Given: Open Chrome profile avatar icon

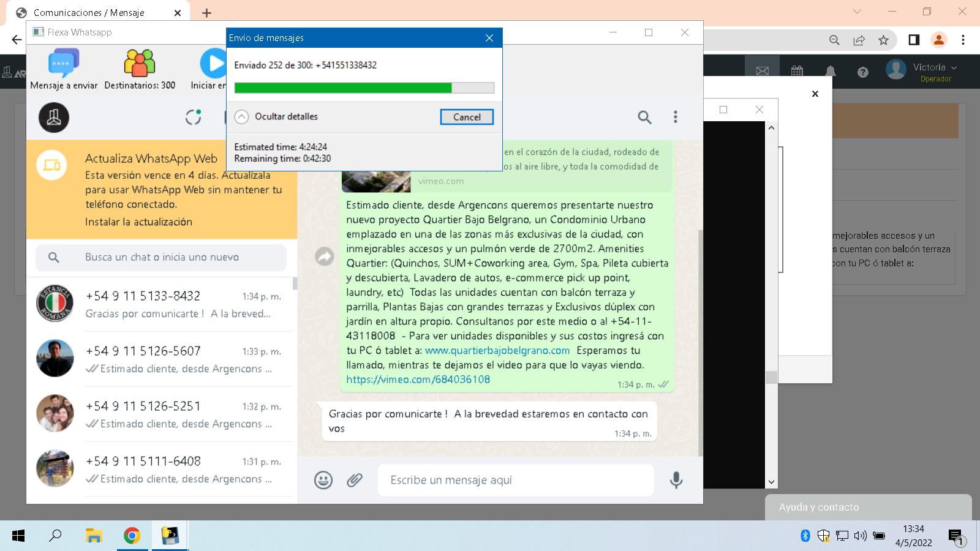Looking at the screenshot, I should coord(938,40).
